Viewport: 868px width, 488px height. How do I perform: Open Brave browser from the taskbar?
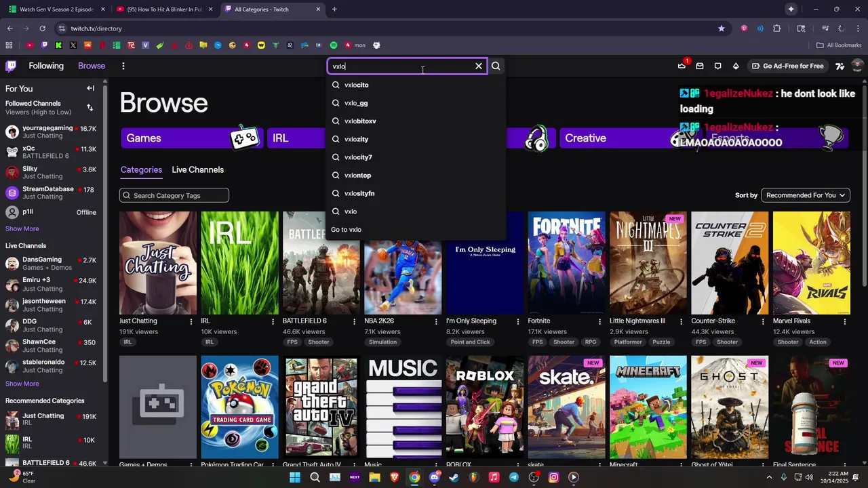tap(395, 477)
